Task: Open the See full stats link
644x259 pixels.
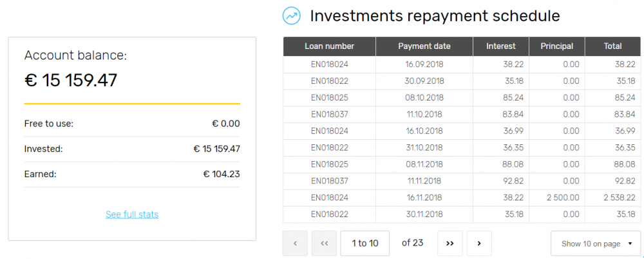Action: point(132,215)
